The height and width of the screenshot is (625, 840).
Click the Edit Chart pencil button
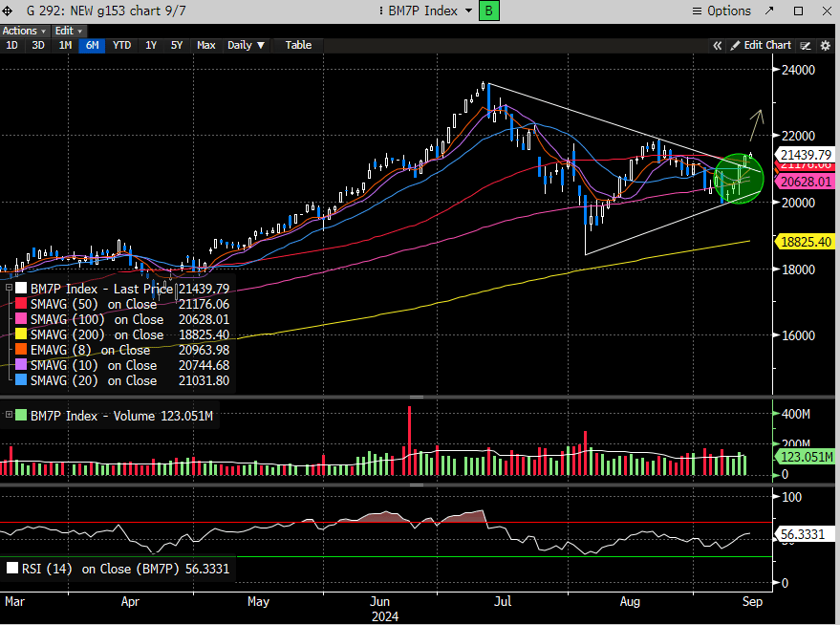coord(761,46)
